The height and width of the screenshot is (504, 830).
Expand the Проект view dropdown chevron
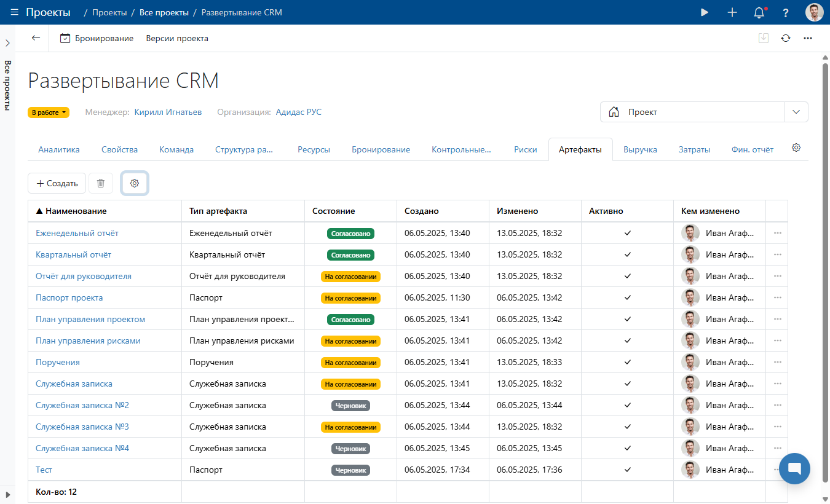coord(796,112)
